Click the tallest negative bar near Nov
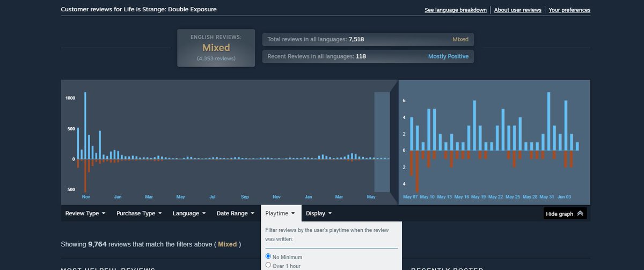This screenshot has height=270, width=644. pos(85,176)
